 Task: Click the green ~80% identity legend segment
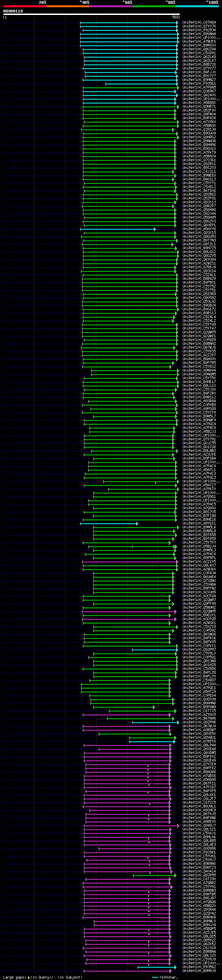pyautogui.click(x=154, y=6)
